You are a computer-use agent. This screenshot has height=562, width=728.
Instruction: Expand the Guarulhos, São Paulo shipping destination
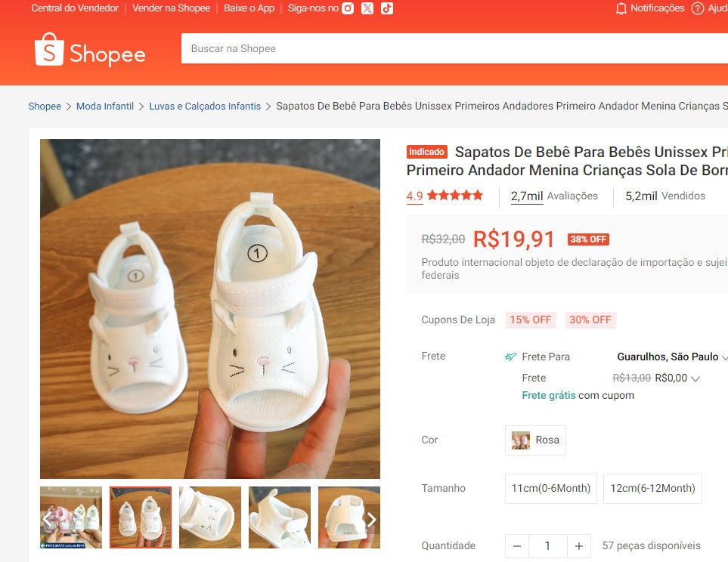click(x=725, y=357)
